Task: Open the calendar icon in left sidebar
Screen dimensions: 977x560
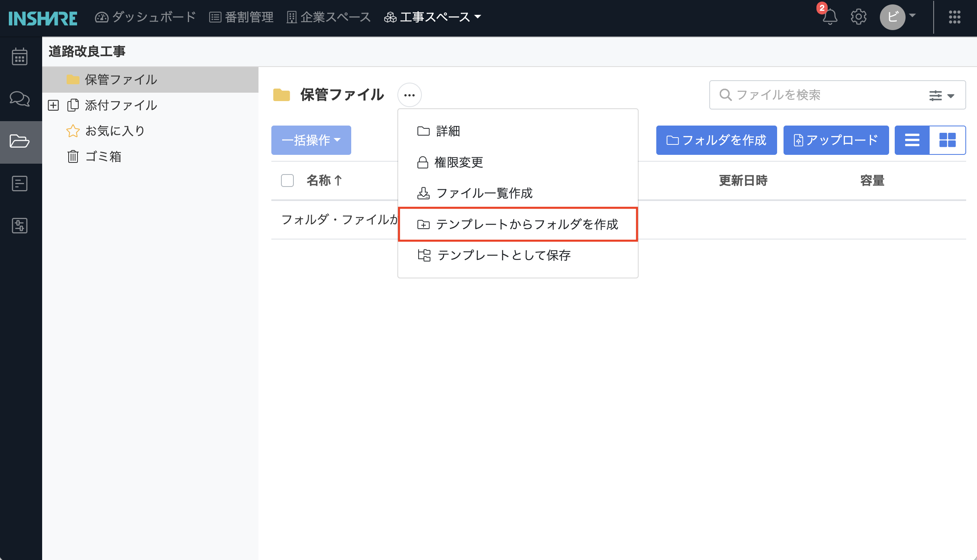Action: (x=20, y=57)
